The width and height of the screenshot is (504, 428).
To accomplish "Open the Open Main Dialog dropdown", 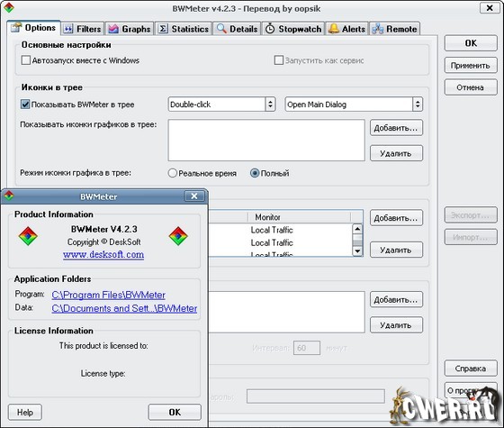I will [x=354, y=105].
